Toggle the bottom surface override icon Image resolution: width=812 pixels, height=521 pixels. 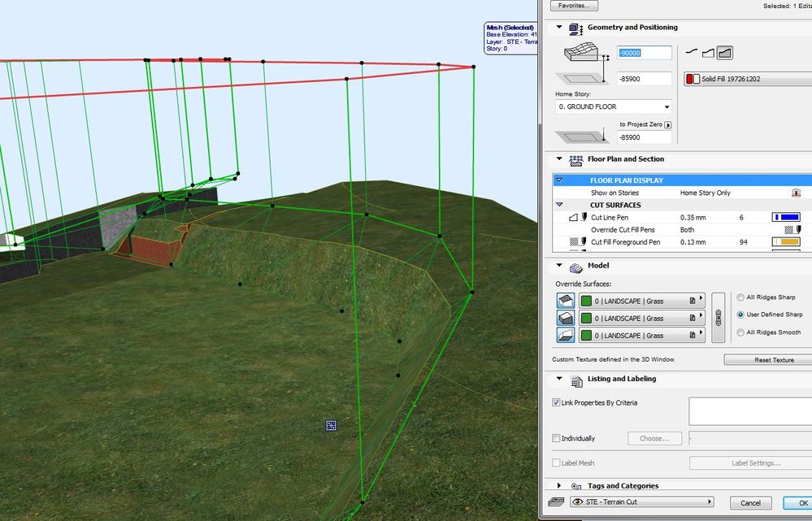(x=566, y=335)
